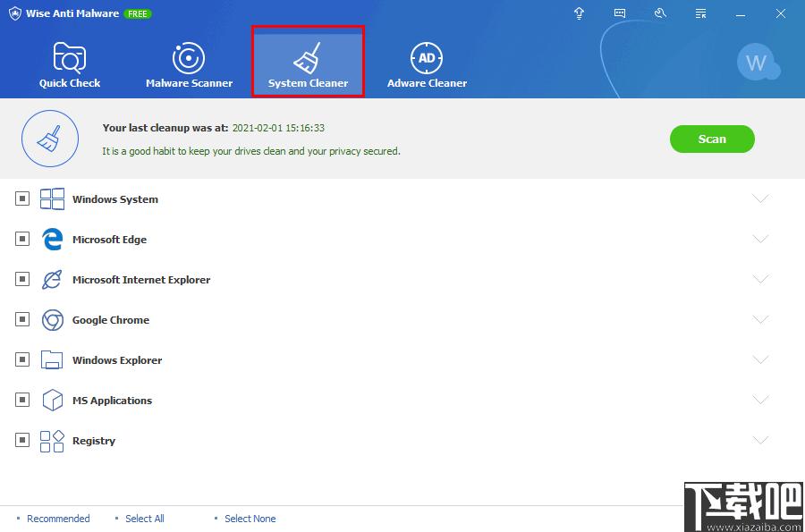Expand the Windows System section chevron
This screenshot has height=532, width=805.
[760, 198]
